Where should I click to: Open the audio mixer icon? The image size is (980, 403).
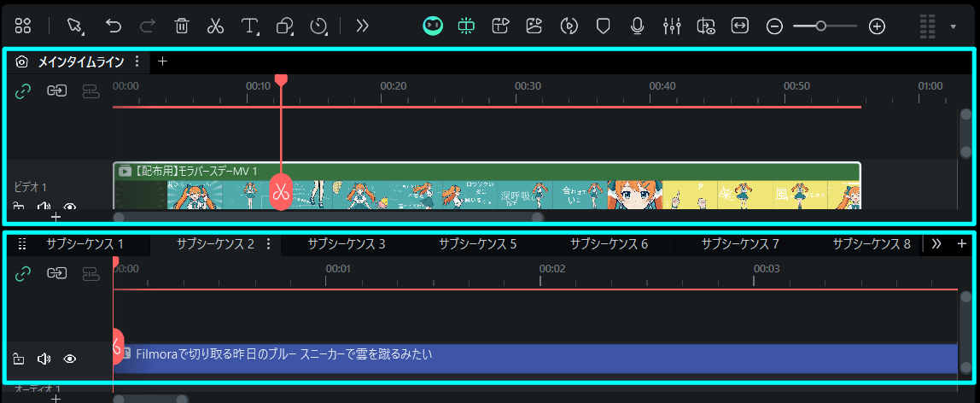coord(671,26)
